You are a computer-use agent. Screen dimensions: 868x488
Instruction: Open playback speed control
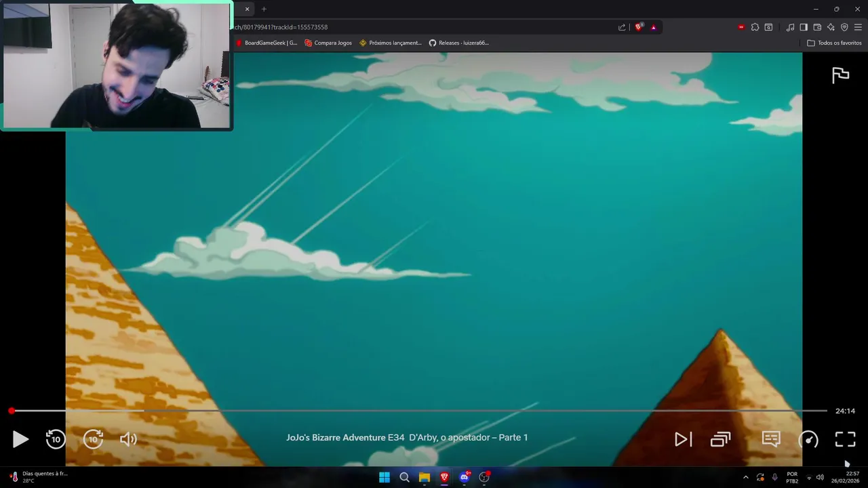pos(808,439)
